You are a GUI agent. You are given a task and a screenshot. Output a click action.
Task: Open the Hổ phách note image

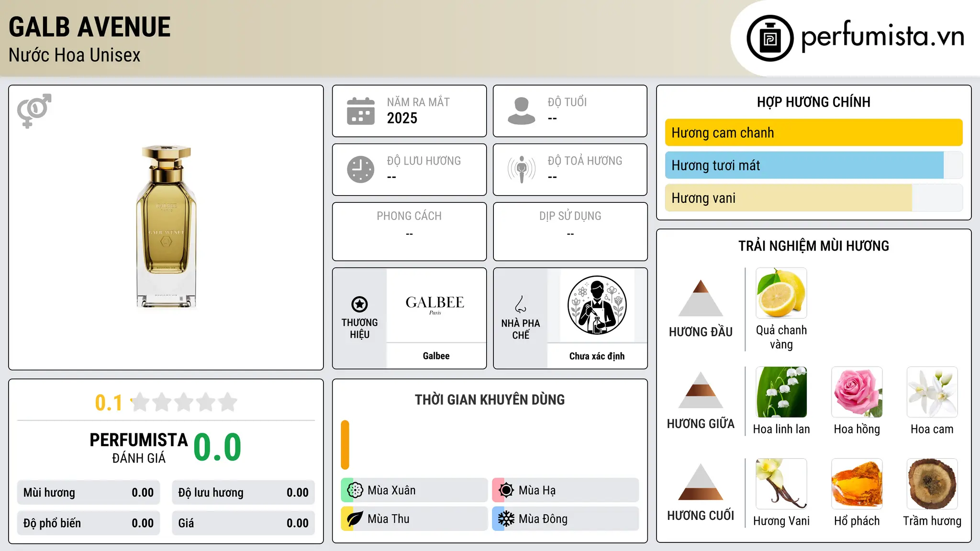tap(857, 484)
